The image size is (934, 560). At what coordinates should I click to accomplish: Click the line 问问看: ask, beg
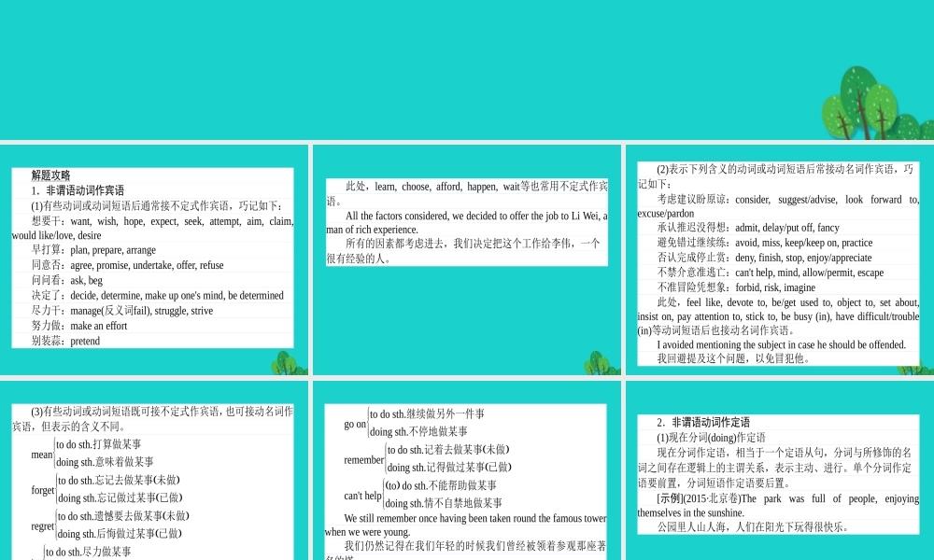click(x=66, y=280)
